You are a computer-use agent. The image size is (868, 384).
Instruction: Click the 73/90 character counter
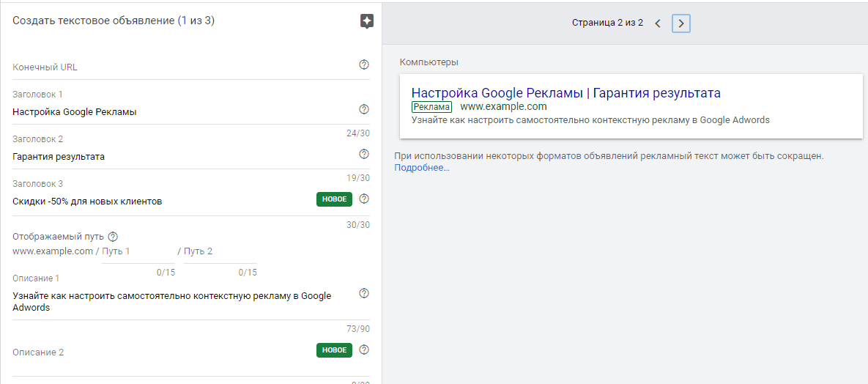(x=358, y=329)
